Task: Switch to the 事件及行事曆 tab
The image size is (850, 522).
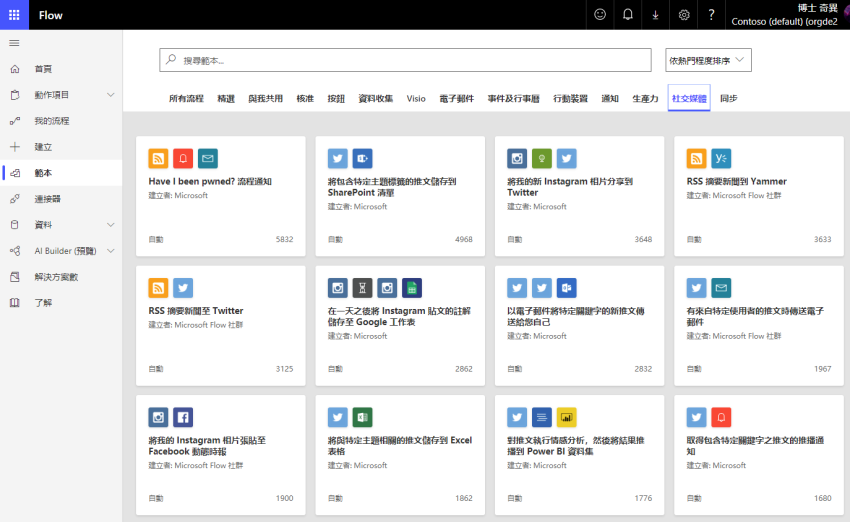Action: 513,99
